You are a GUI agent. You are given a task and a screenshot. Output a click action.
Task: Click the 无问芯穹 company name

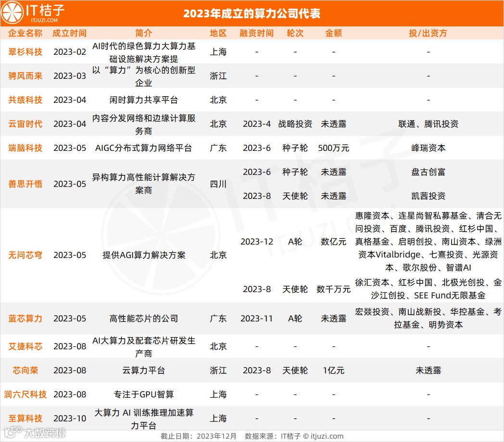25,255
